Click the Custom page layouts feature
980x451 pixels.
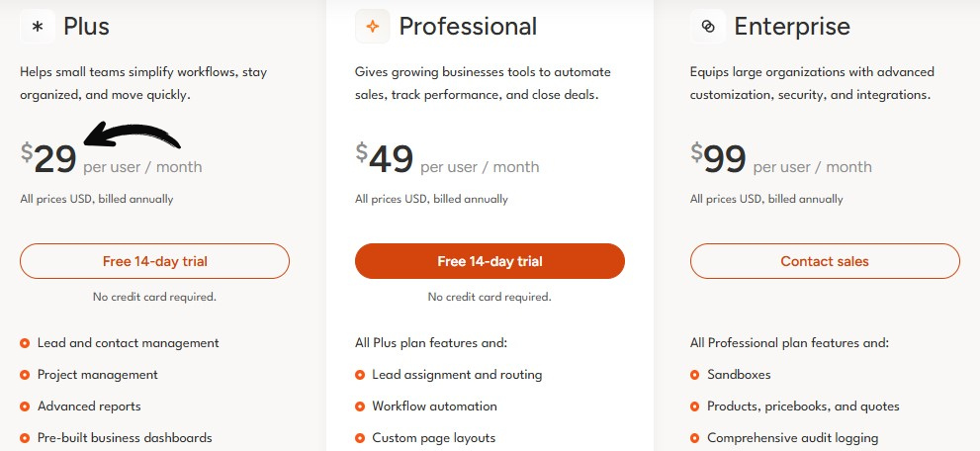[433, 438]
